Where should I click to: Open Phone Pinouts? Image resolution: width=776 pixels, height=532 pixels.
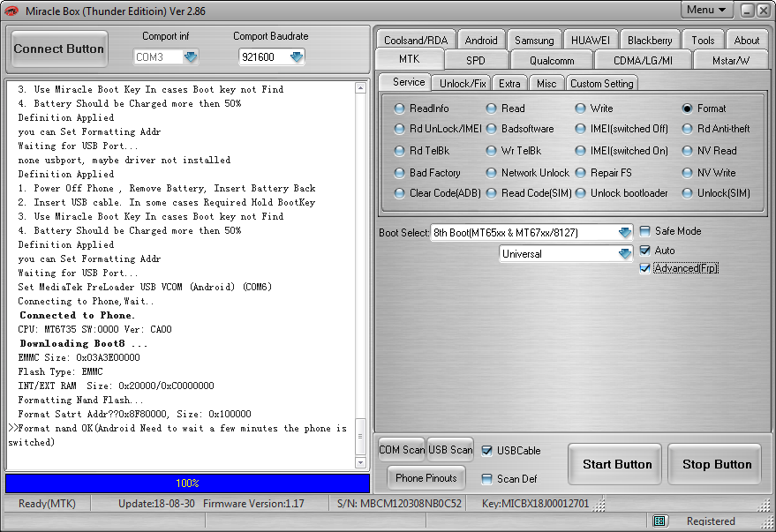[x=426, y=478]
